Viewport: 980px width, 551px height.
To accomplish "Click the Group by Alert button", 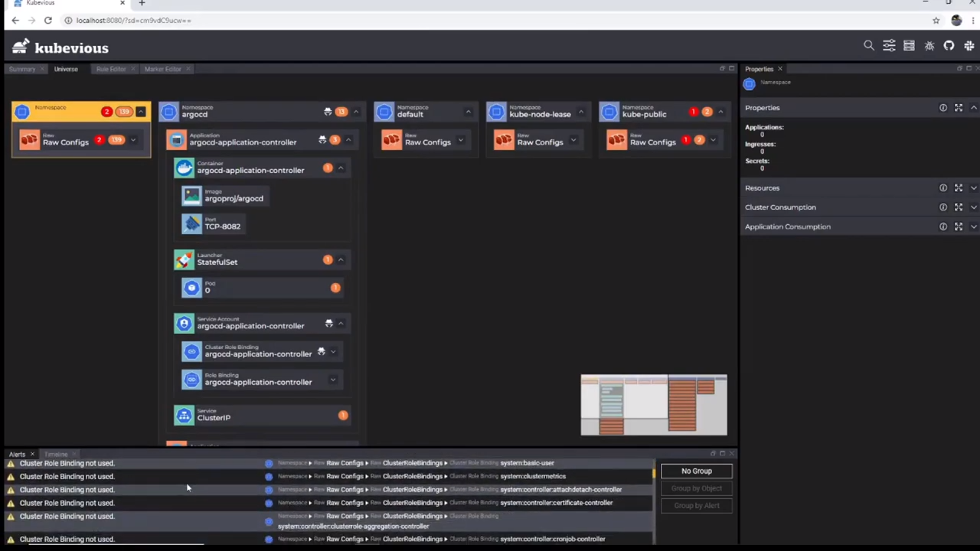I will pos(697,506).
